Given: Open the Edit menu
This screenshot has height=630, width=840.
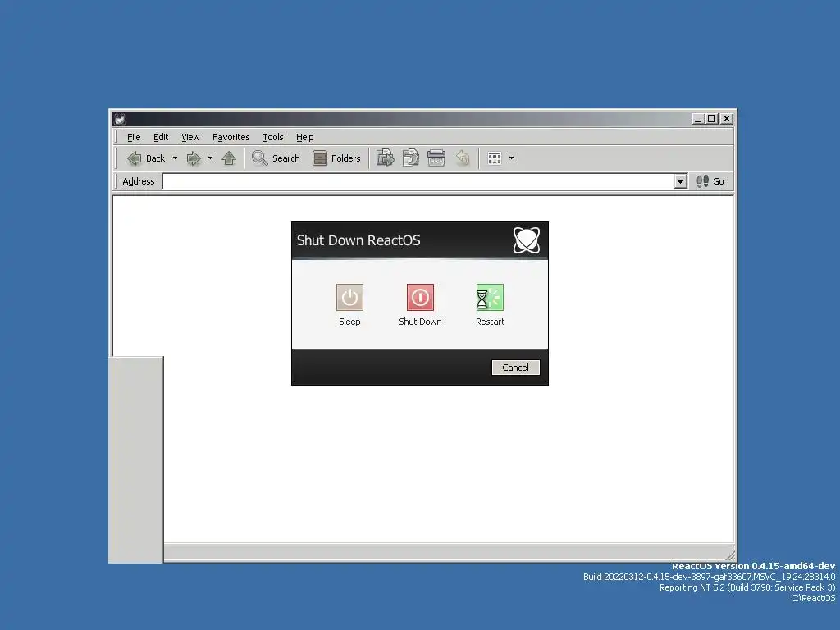Looking at the screenshot, I should tap(161, 137).
